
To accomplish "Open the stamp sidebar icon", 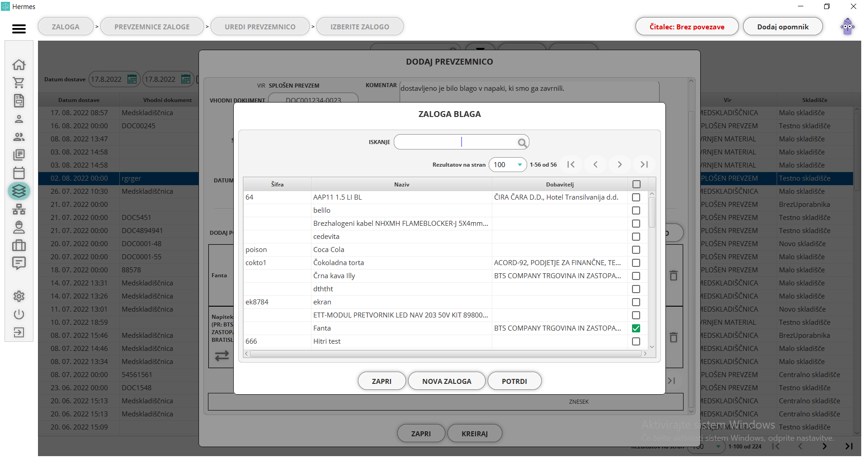I will (x=19, y=227).
